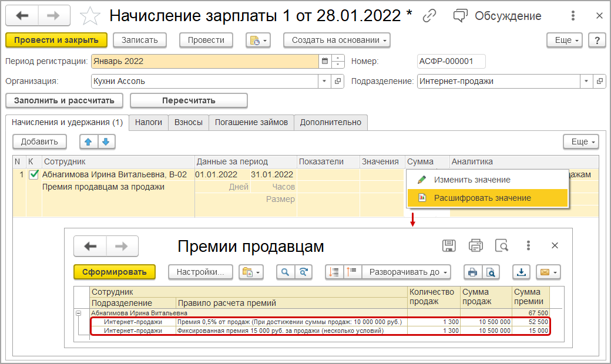Open the Создать на основании dropdown
The height and width of the screenshot is (364, 611).
(x=337, y=40)
